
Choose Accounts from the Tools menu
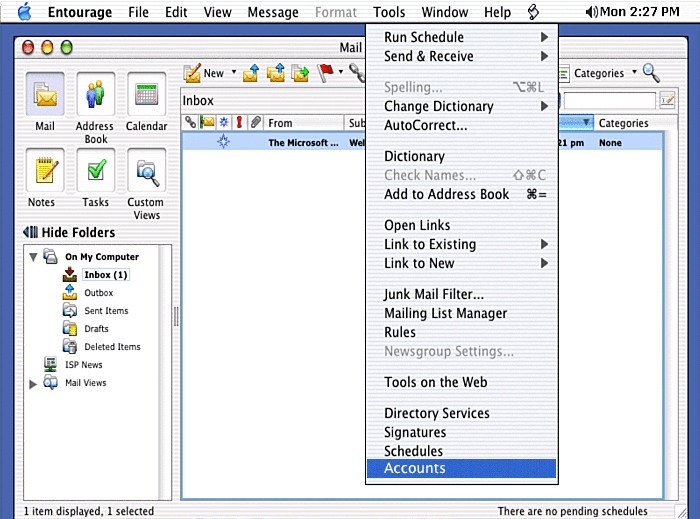pyautogui.click(x=462, y=468)
